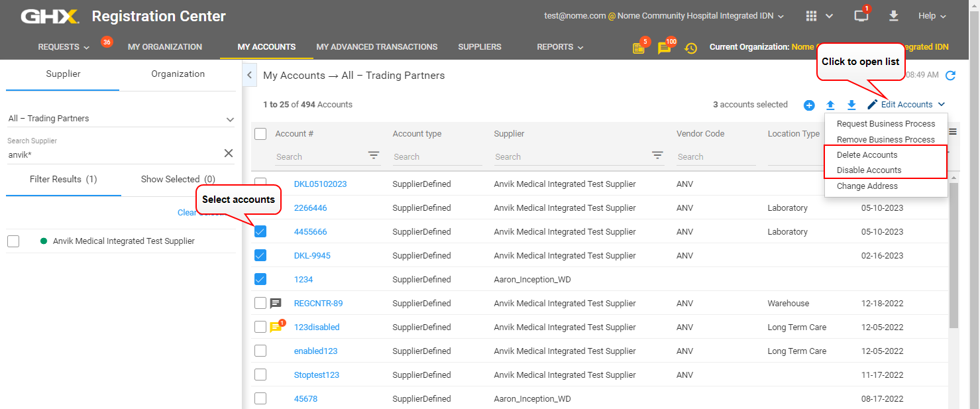Open comment icon on REGCNTR-89 row
This screenshot has height=409, width=980.
point(276,303)
